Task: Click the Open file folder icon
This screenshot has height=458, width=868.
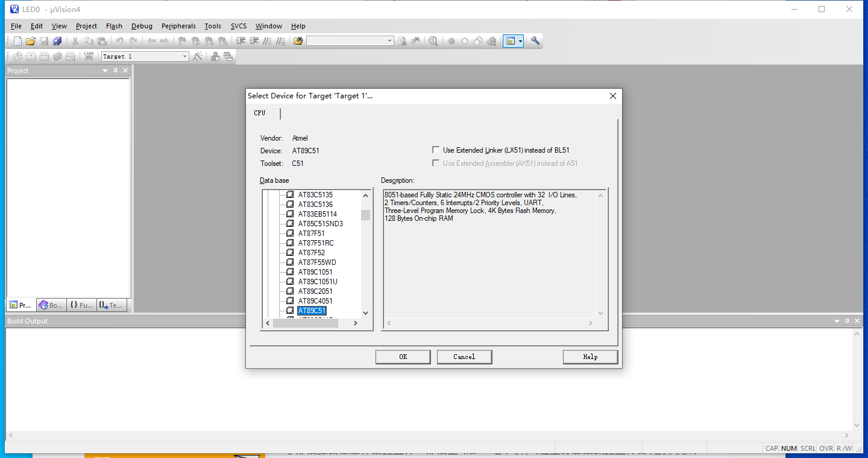Action: click(x=30, y=41)
